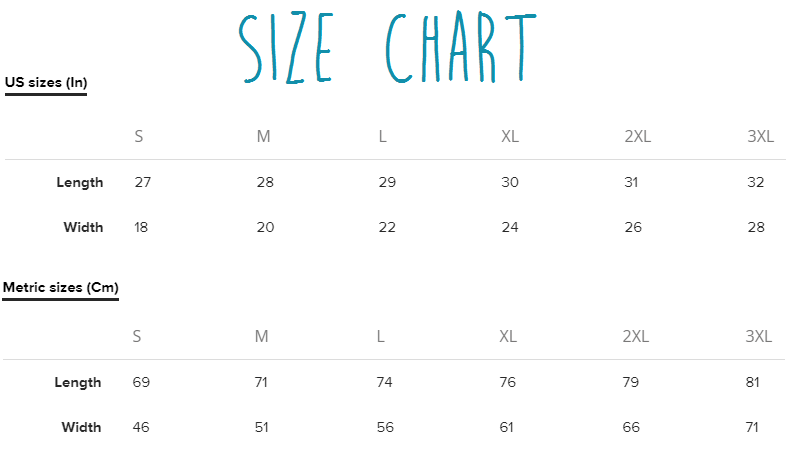Viewport: 788px width, 460px height.
Task: Select the US sizes (In) heading
Action: coord(46,82)
